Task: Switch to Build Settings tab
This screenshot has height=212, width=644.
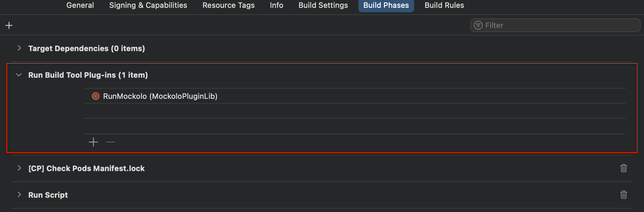Action: [323, 5]
